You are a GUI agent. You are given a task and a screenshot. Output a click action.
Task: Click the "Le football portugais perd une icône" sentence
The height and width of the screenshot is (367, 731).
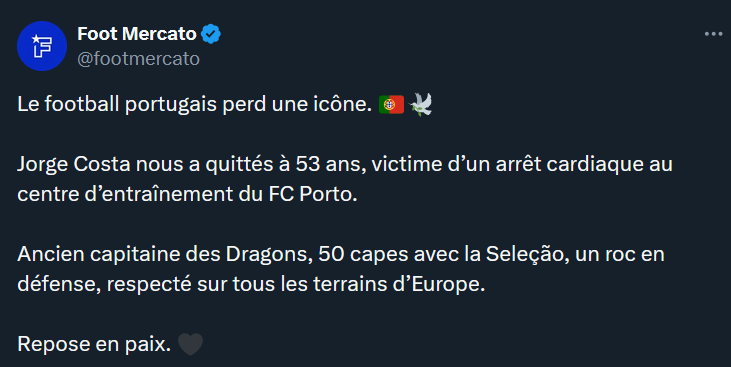tap(194, 104)
